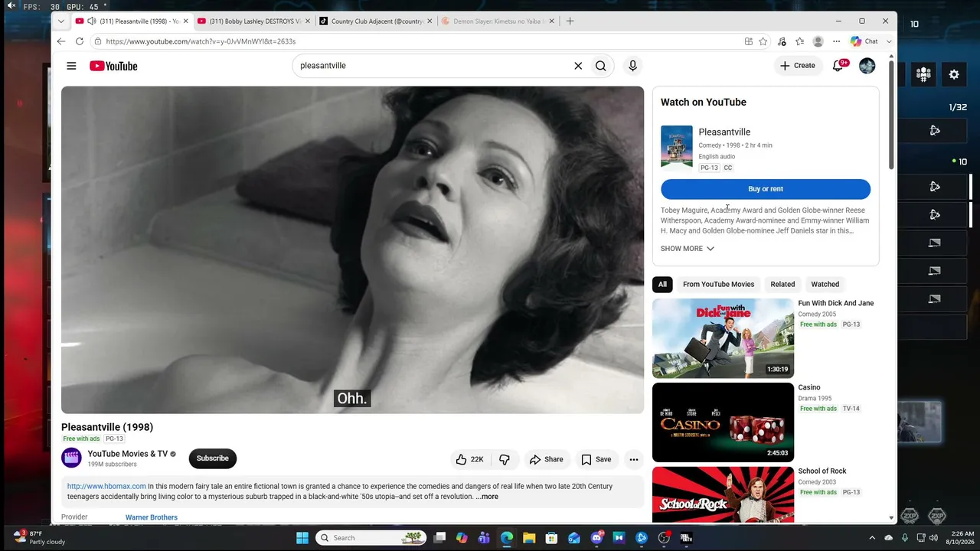980x551 pixels.
Task: Click the browser address bar URL
Action: [201, 41]
